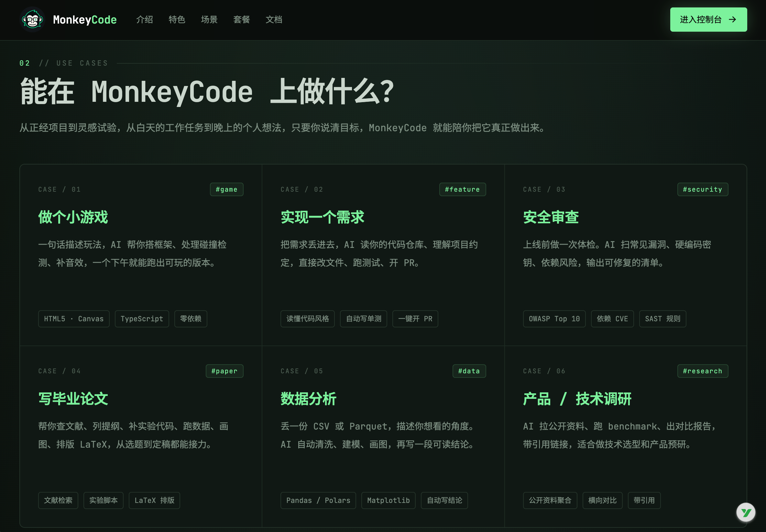Click the 实验脚本 chip
This screenshot has width=766, height=532.
tap(104, 500)
